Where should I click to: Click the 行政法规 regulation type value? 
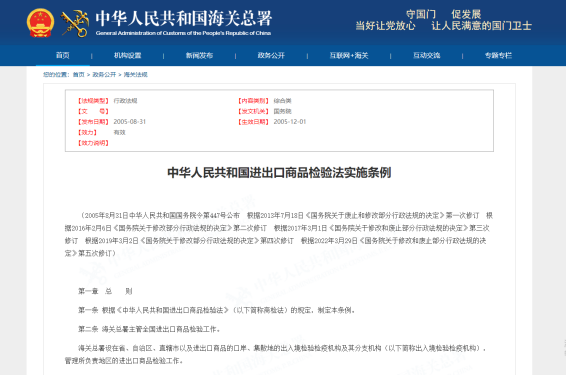(125, 101)
